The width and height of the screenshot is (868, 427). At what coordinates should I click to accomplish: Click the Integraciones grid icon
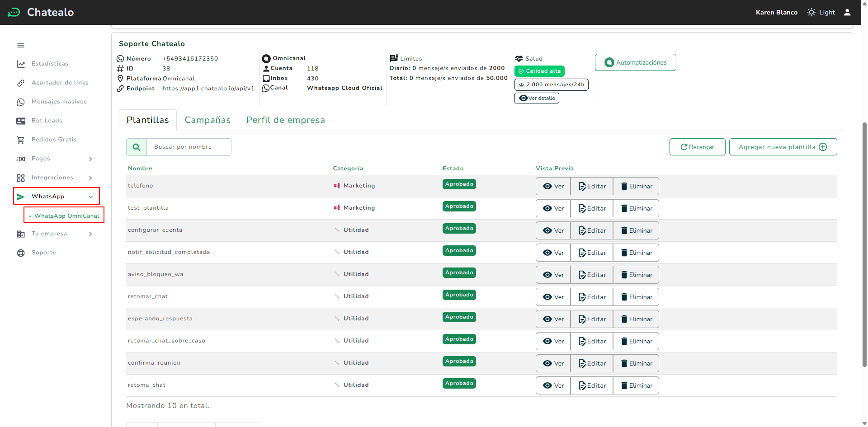(x=21, y=178)
